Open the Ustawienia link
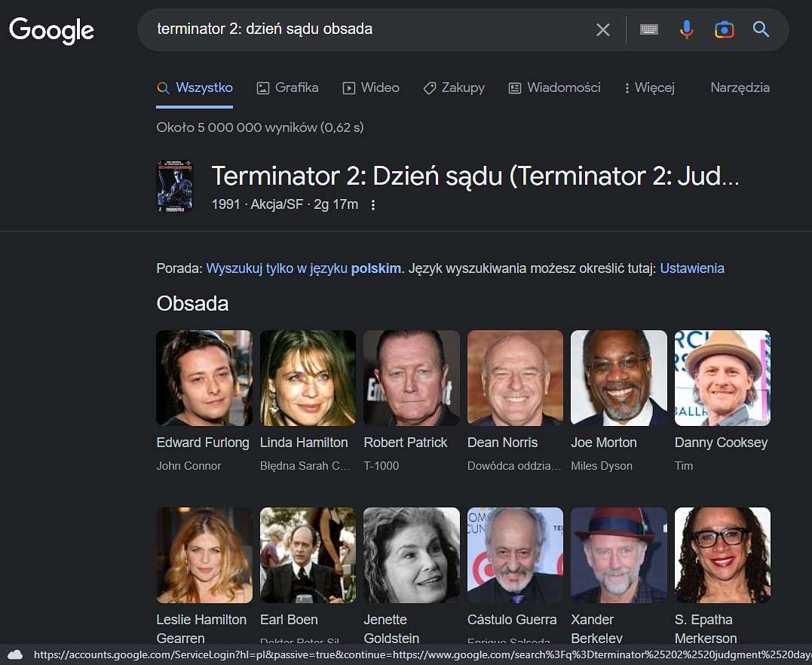The image size is (812, 665). pos(692,268)
